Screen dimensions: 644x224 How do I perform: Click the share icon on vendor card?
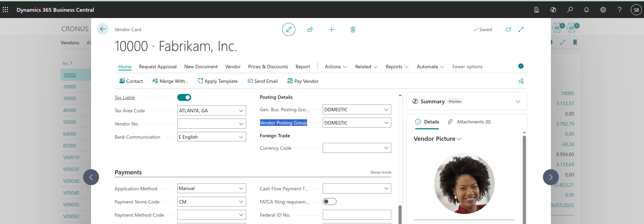[310, 29]
